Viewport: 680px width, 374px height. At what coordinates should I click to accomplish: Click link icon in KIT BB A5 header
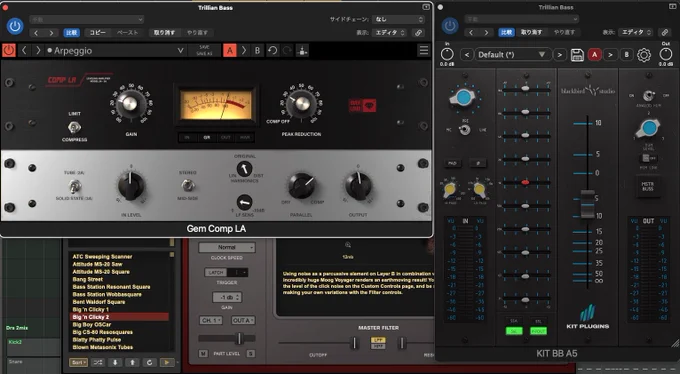[x=664, y=33]
